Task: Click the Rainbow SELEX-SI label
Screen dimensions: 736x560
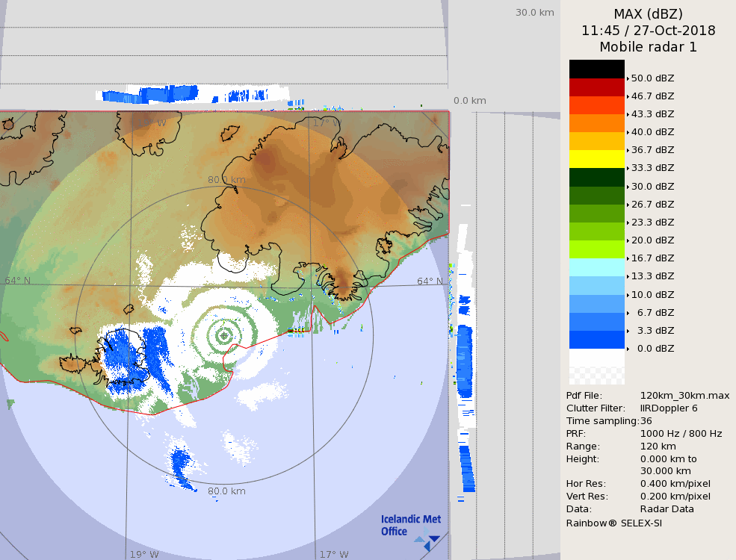Action: 613,523
